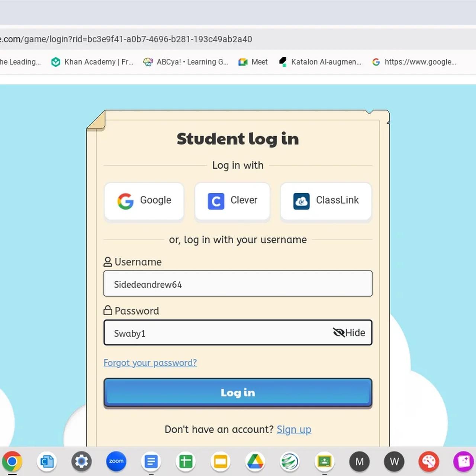Launch Zoom from the shelf

click(116, 461)
